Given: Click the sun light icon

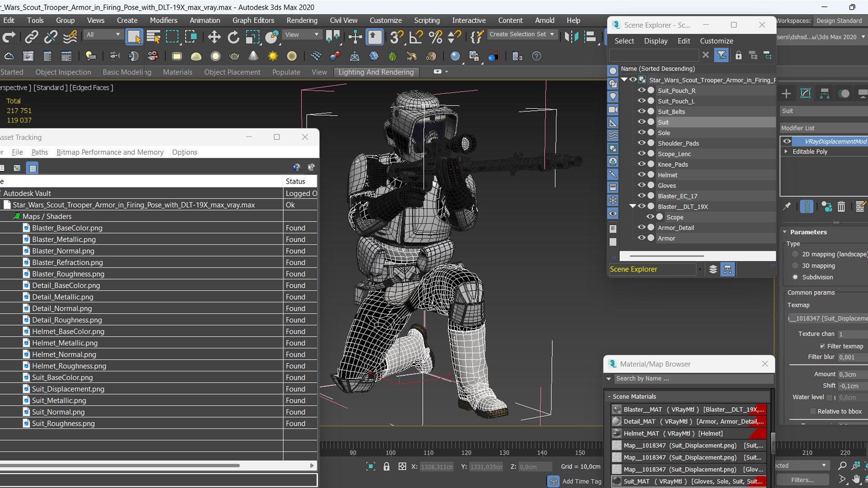Looking at the screenshot, I should [273, 56].
